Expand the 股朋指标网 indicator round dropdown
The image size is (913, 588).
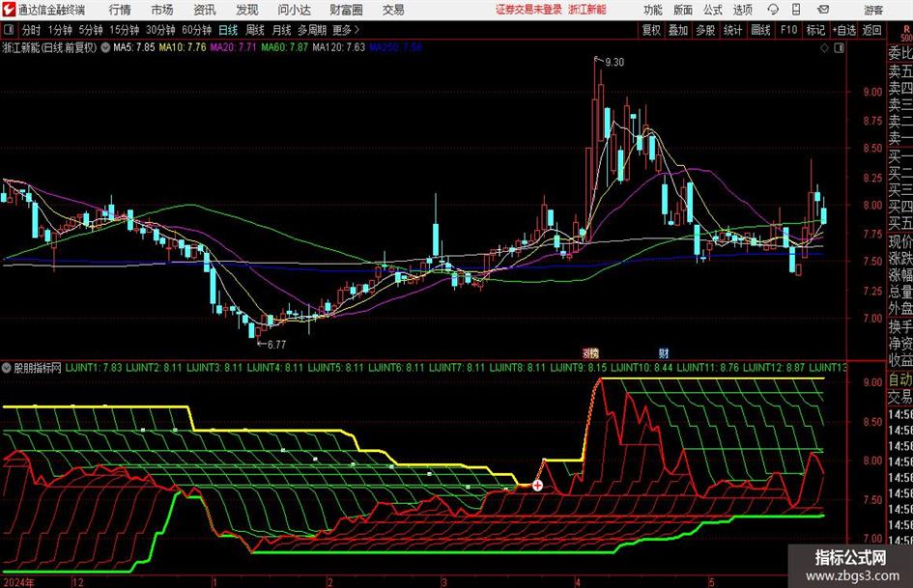point(7,367)
